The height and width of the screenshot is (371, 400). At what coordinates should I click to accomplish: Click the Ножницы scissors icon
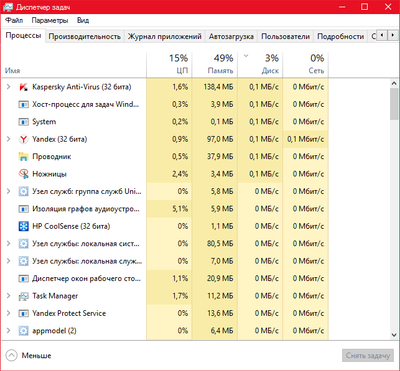23,174
